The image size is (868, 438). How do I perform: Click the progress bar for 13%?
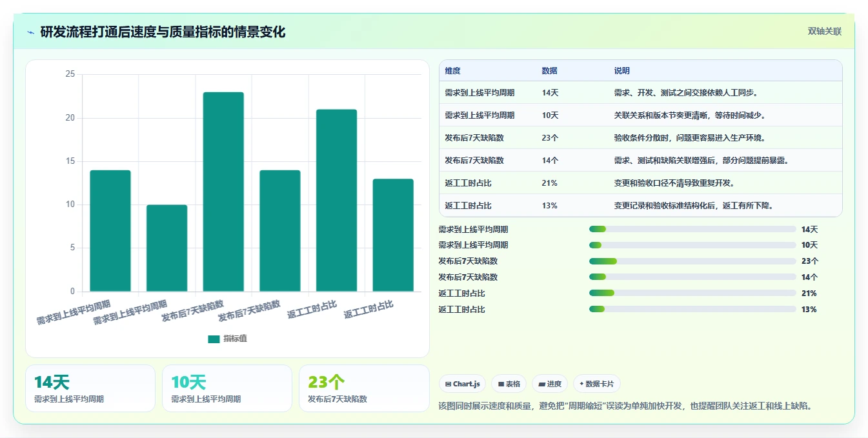click(x=692, y=310)
